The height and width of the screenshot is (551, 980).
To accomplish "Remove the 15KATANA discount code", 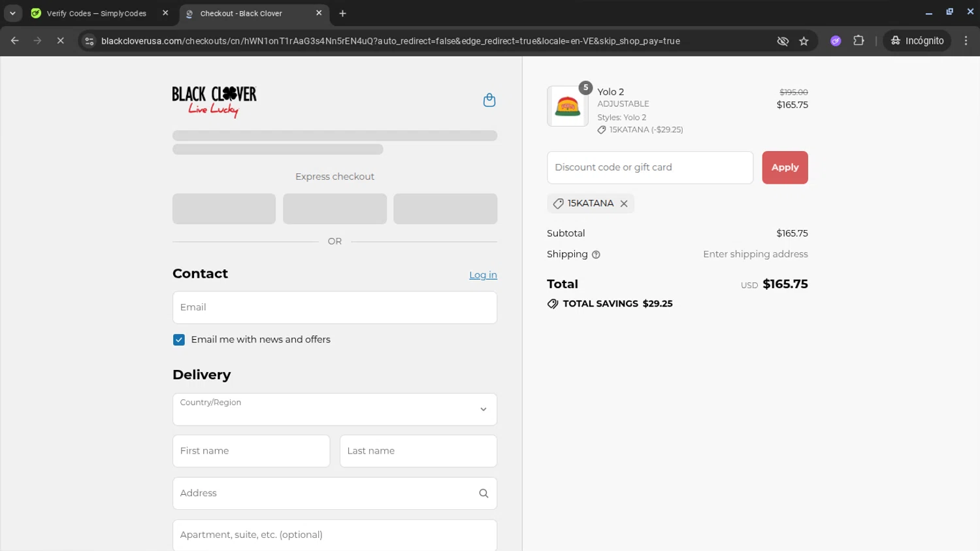I will (x=624, y=204).
